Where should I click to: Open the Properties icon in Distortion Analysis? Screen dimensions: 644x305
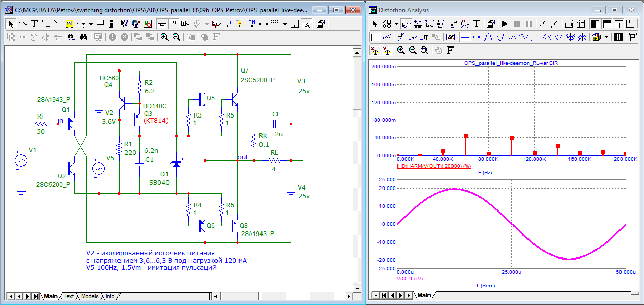tap(490, 24)
